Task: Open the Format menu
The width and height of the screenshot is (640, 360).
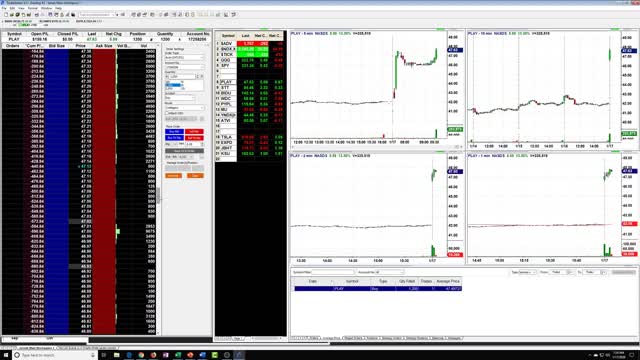Action: point(33,8)
